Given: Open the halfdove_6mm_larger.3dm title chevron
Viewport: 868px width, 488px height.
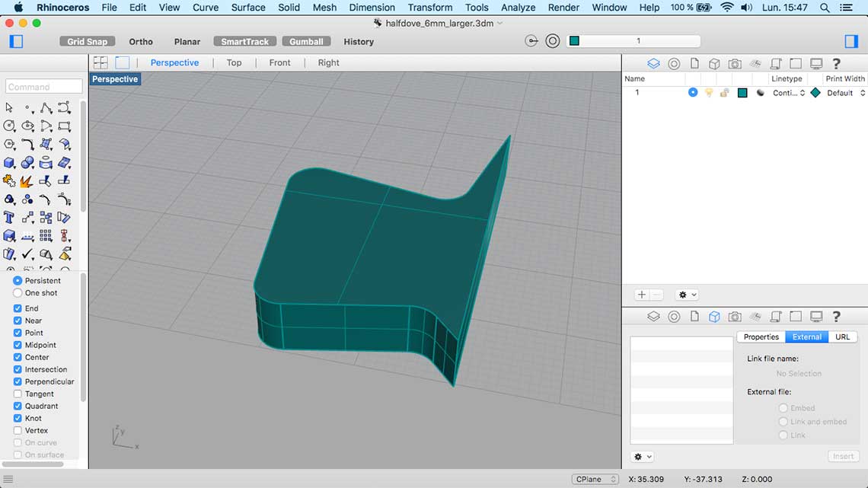Looking at the screenshot, I should 500,24.
